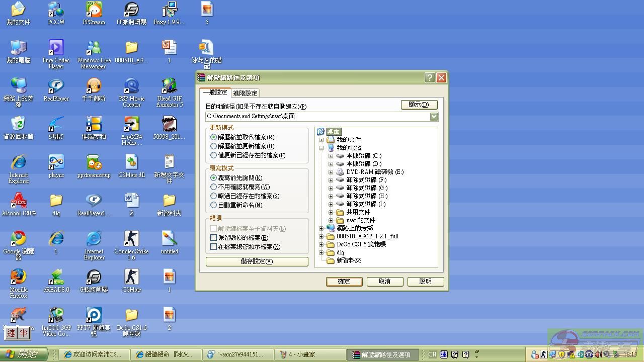Open the destination path dropdown arrow
Image resolution: width=644 pixels, height=362 pixels.
click(434, 117)
